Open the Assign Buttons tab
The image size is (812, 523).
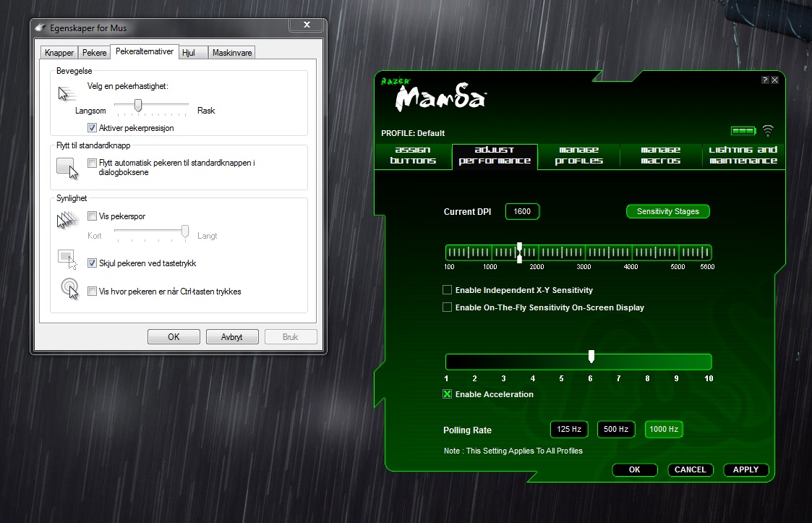pos(413,156)
